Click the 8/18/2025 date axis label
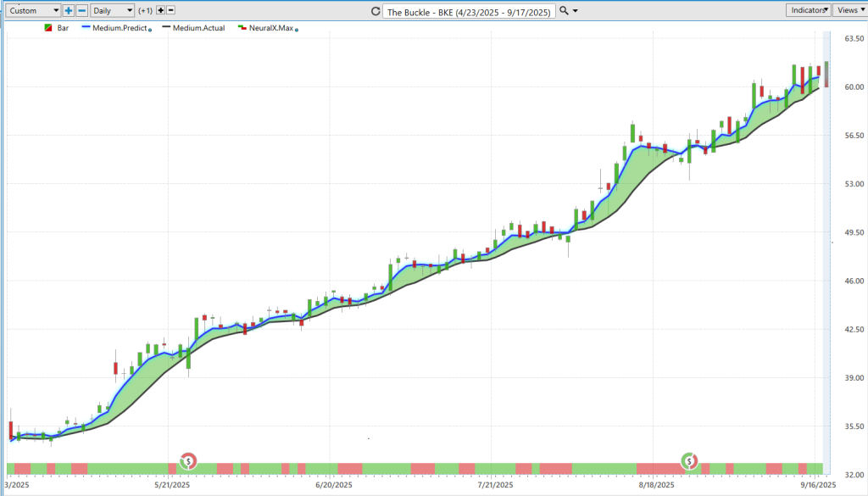 (657, 485)
